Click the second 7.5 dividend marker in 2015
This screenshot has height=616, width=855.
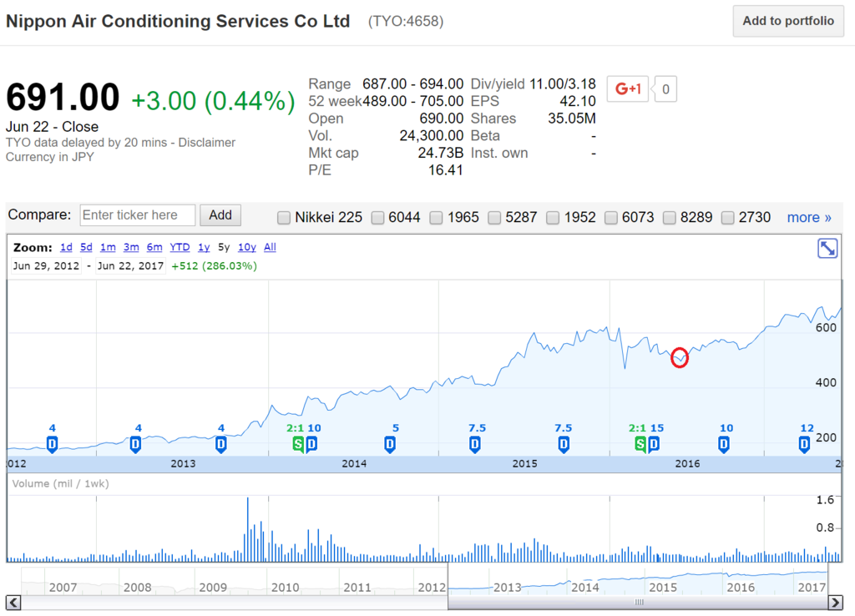[564, 444]
